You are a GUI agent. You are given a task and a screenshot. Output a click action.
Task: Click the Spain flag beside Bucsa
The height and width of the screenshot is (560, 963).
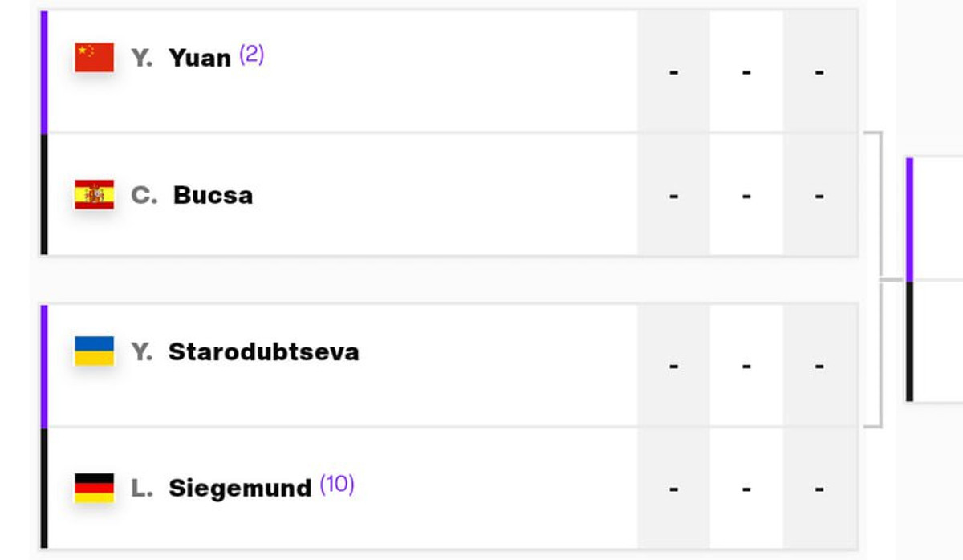click(x=94, y=195)
